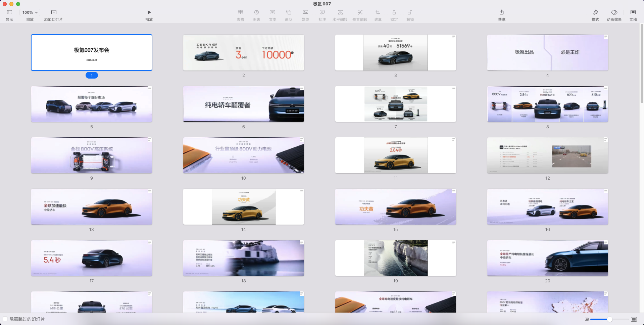644x325 pixels.
Task: Click the blue slide number 1 badge
Action: 92,75
